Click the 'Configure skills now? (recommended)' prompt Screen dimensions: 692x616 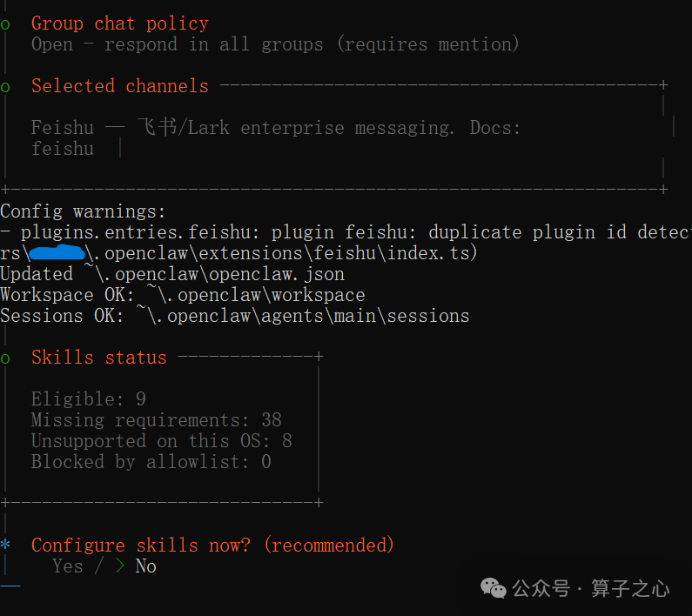(212, 546)
